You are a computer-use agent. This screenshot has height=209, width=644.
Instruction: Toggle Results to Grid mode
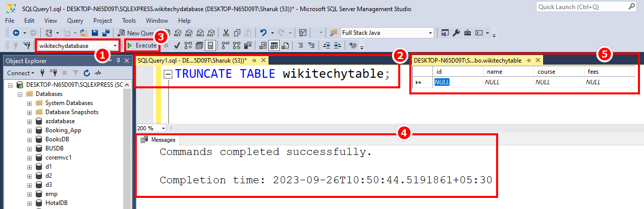click(274, 45)
